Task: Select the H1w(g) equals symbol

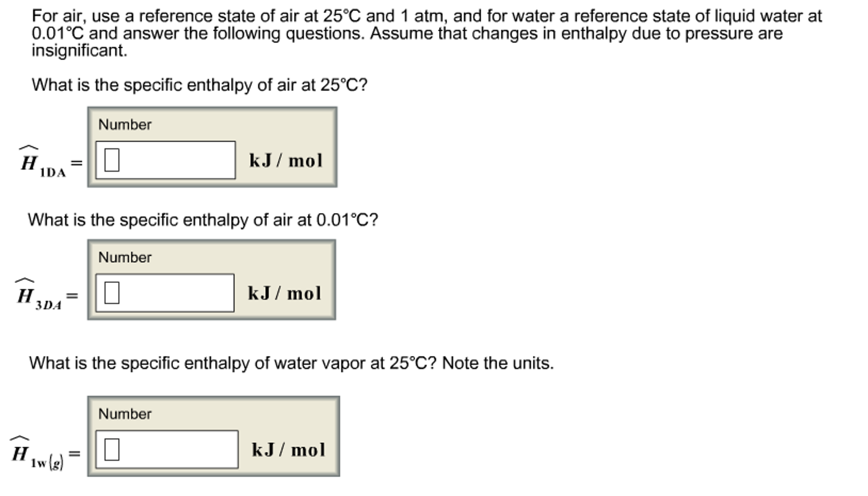Action: coord(76,454)
